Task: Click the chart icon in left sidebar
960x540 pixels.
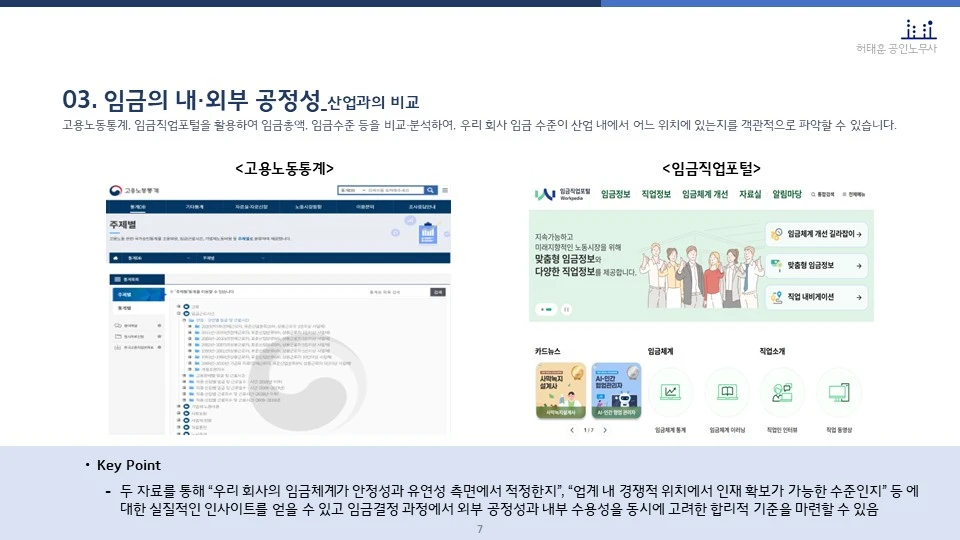Action: point(118,347)
